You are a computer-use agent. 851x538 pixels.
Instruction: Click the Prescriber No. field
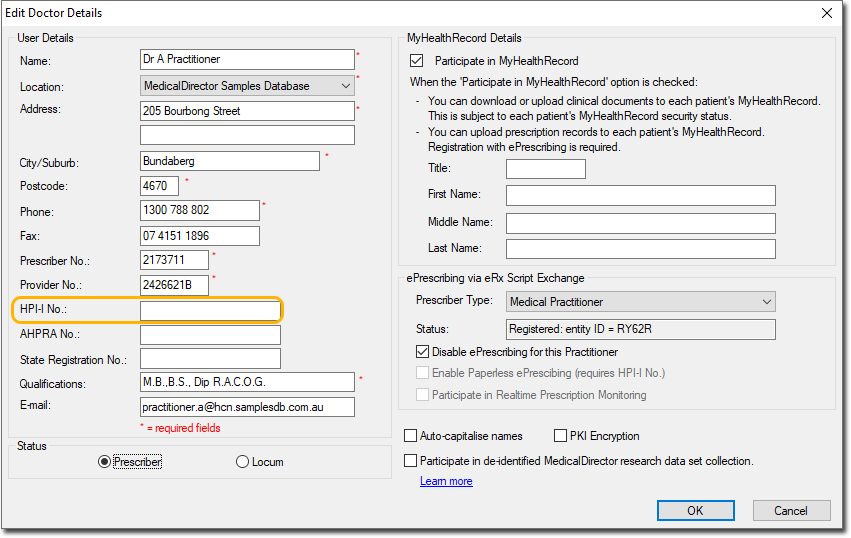[x=174, y=260]
